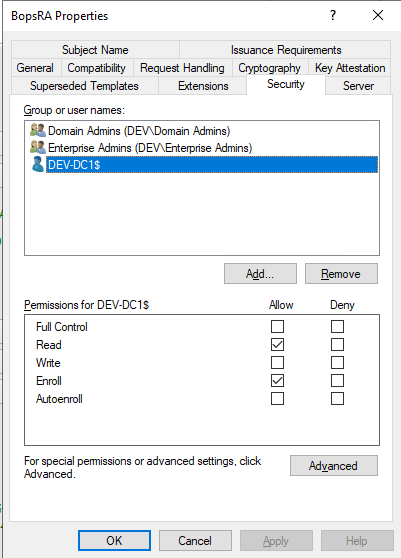Switch to the Cryptography tab
401x558 pixels.
point(270,68)
